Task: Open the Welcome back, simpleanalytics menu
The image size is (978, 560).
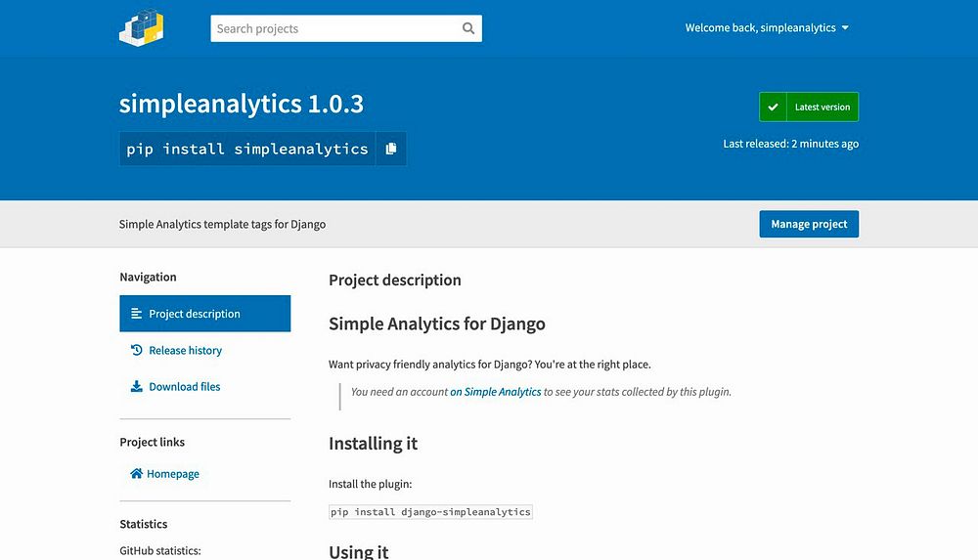Action: click(x=767, y=27)
